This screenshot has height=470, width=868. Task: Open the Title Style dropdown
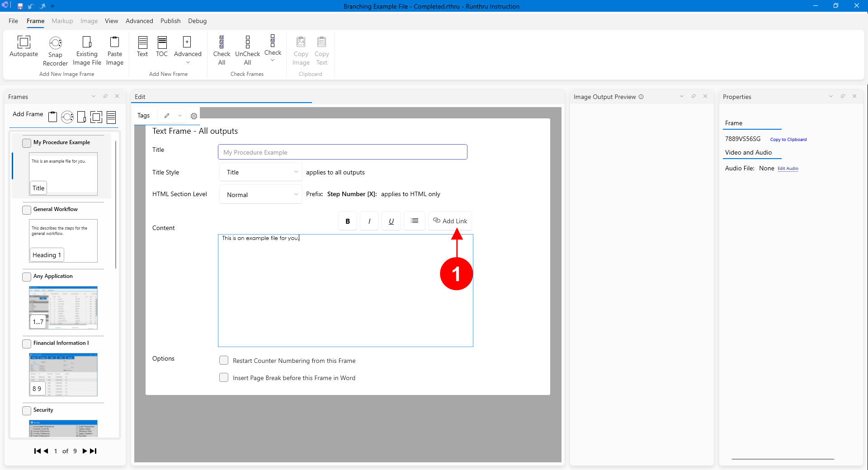pos(261,172)
